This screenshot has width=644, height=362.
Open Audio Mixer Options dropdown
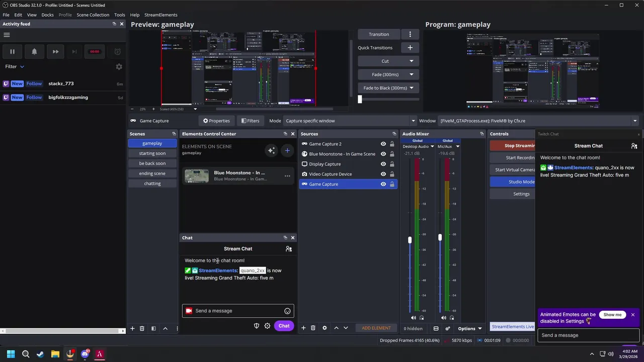(x=470, y=328)
